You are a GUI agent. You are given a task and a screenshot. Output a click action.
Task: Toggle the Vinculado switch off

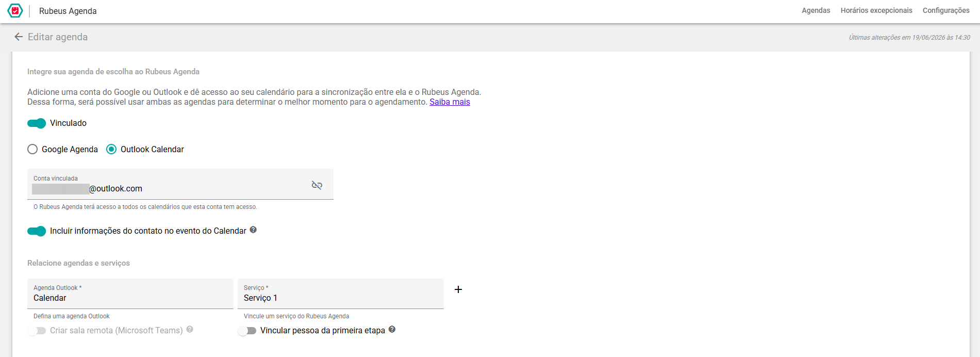point(37,123)
